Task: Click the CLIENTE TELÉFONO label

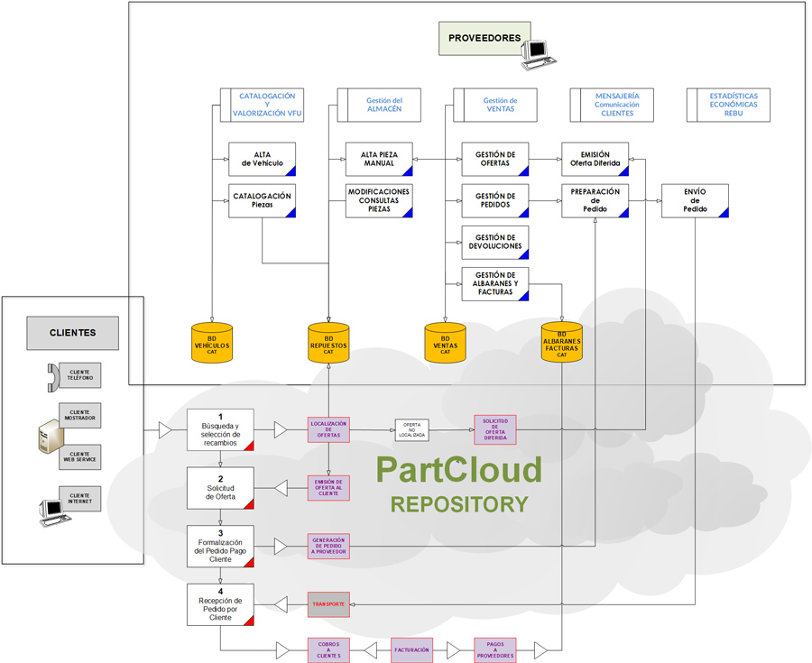Action: pyautogui.click(x=79, y=375)
